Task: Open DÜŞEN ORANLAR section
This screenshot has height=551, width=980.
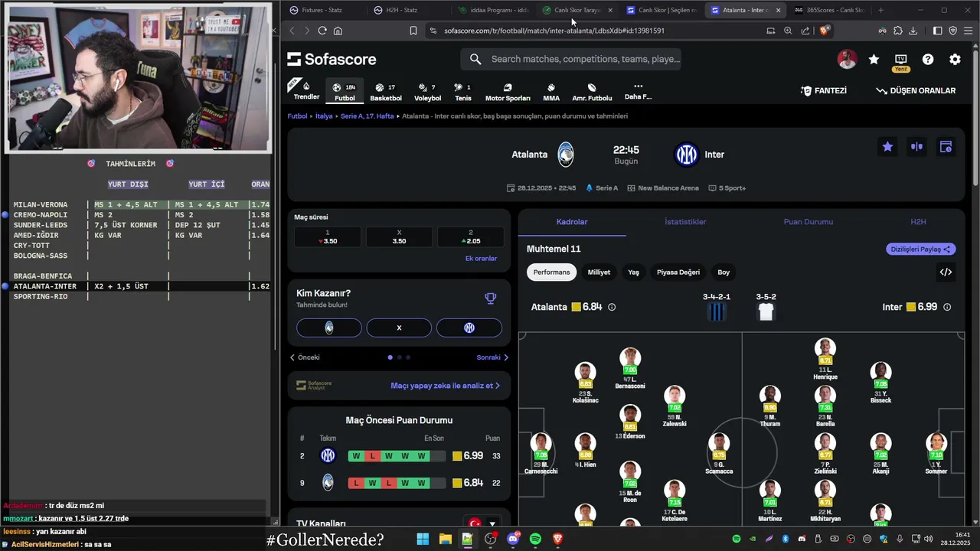Action: [x=916, y=90]
